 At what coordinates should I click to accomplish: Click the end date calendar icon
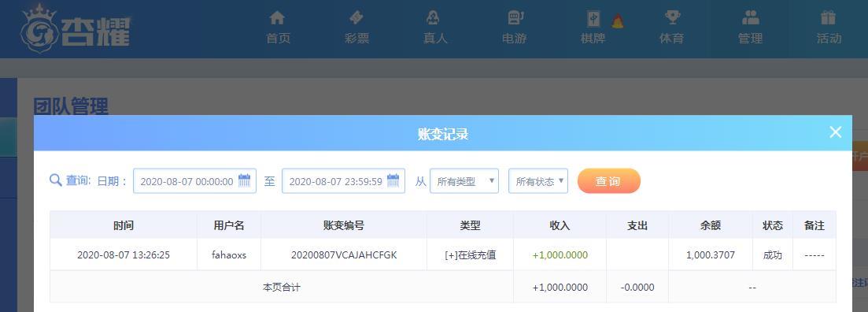[393, 180]
